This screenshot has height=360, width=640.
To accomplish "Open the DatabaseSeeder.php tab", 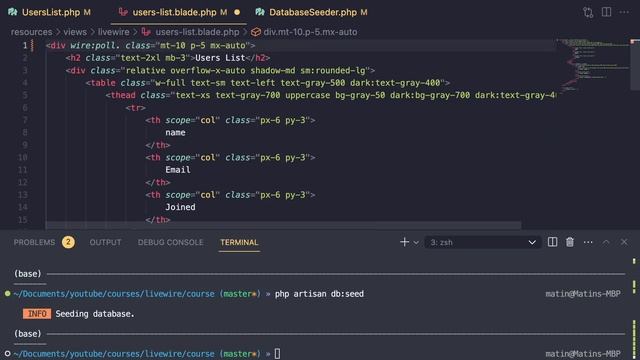I will click(x=312, y=12).
